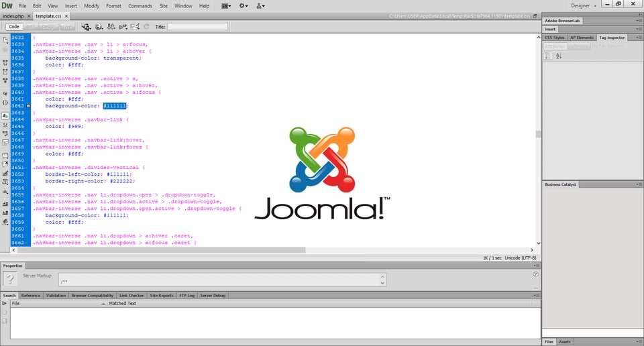
Task: Click the Show List View sort icon
Action: (x=559, y=56)
